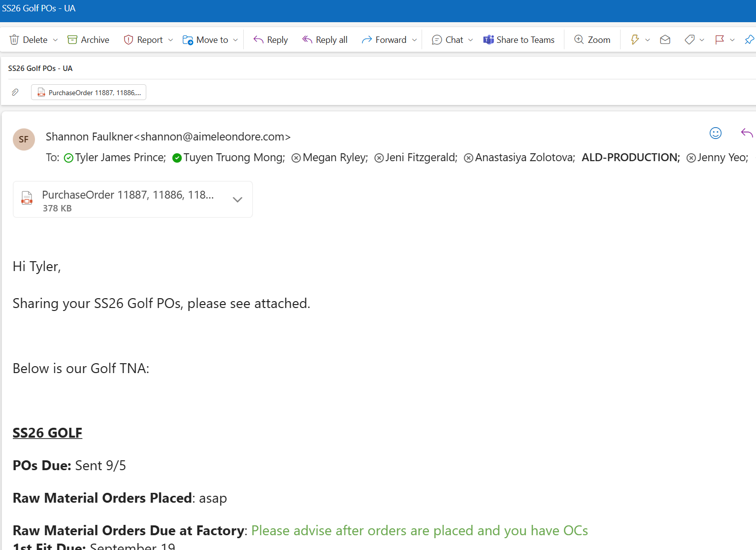Open the Move to dropdown arrow
Image resolution: width=756 pixels, height=550 pixels.
point(235,40)
